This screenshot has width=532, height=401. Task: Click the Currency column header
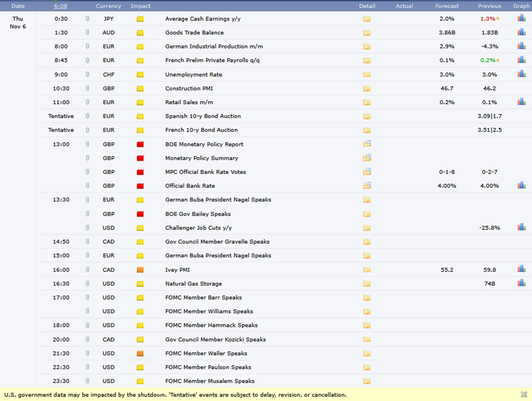click(x=108, y=6)
